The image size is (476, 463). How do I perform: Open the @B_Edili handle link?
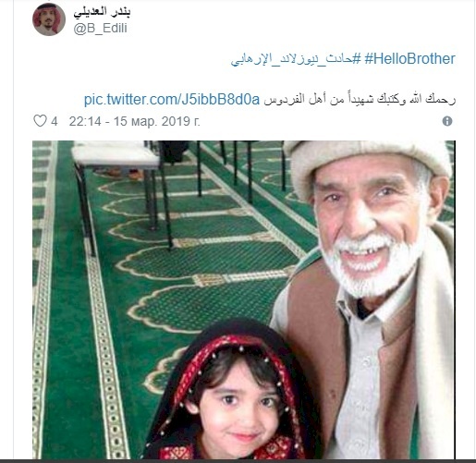click(x=101, y=29)
